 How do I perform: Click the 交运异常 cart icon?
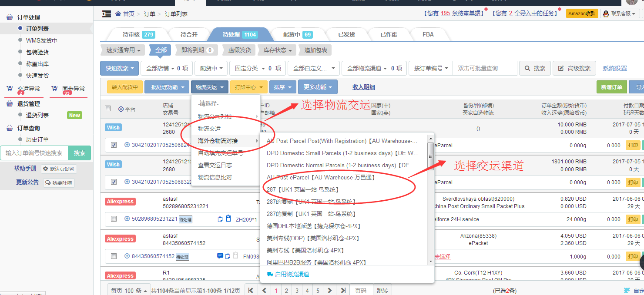tap(10, 89)
